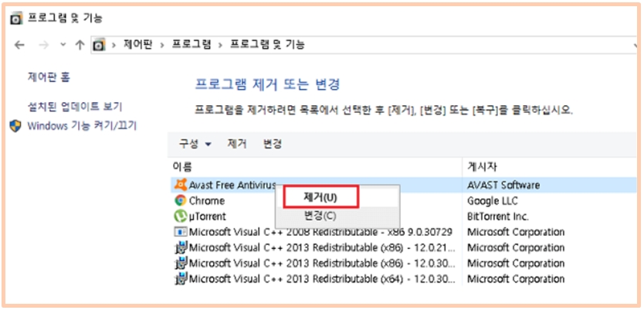Click the control panel icon in address bar
Screen dimensions: 644x310
[x=99, y=45]
